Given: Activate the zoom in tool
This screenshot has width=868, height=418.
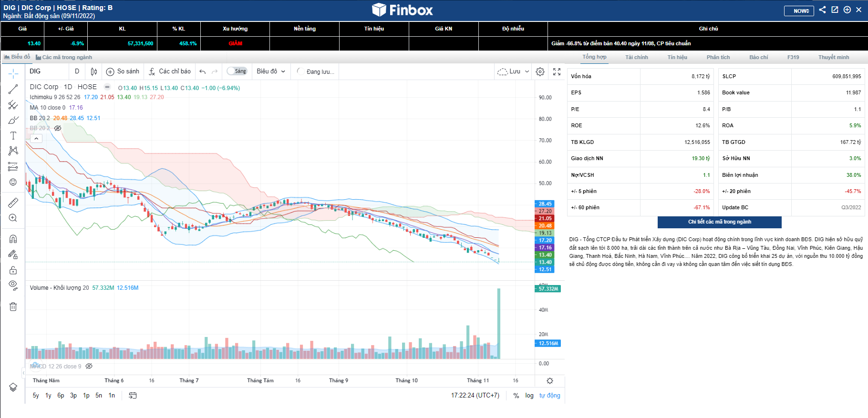Looking at the screenshot, I should 13,218.
